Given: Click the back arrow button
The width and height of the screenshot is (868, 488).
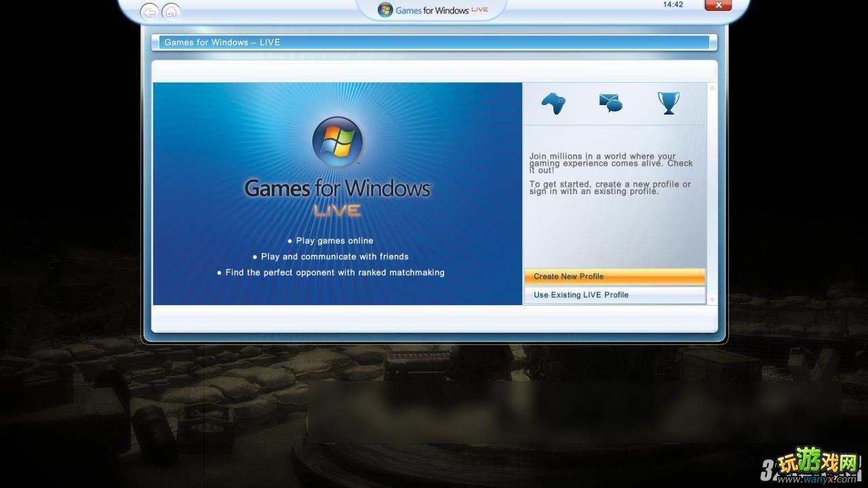Looking at the screenshot, I should coord(149,12).
